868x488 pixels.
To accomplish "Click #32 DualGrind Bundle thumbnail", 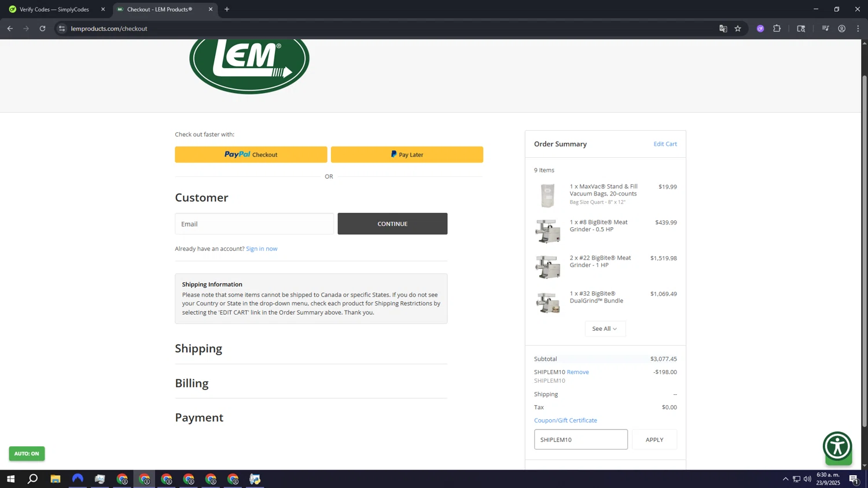I will [x=547, y=302].
